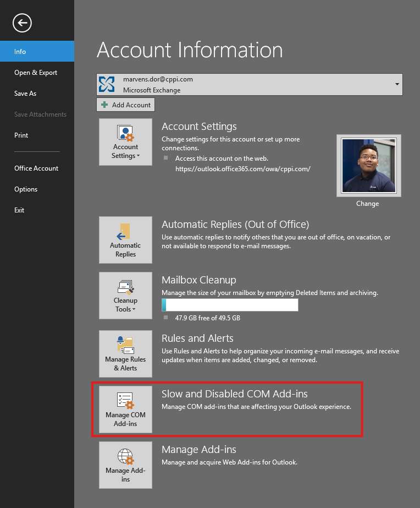Viewport: 420px width, 508px height.
Task: Click Exit in the sidebar
Action: click(37, 210)
